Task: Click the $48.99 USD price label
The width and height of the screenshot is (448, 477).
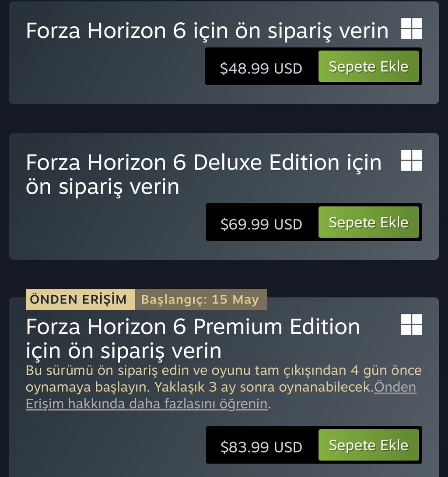Action: [261, 68]
